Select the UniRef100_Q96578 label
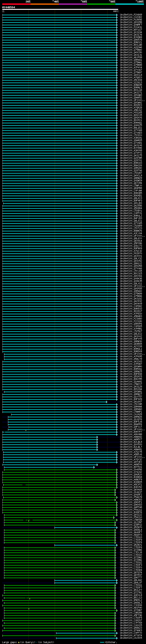The width and height of the screenshot is (146, 644). [131, 40]
